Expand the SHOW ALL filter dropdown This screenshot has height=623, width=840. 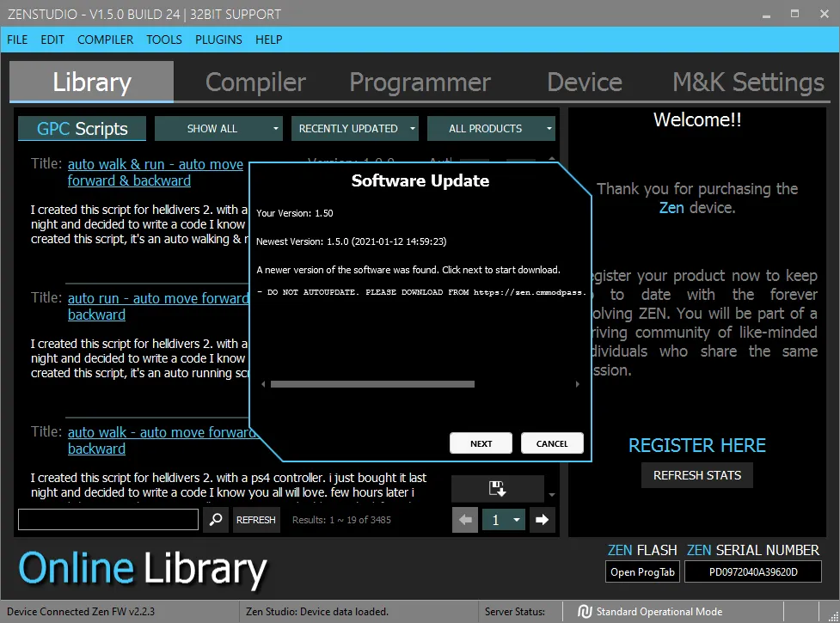pos(218,129)
